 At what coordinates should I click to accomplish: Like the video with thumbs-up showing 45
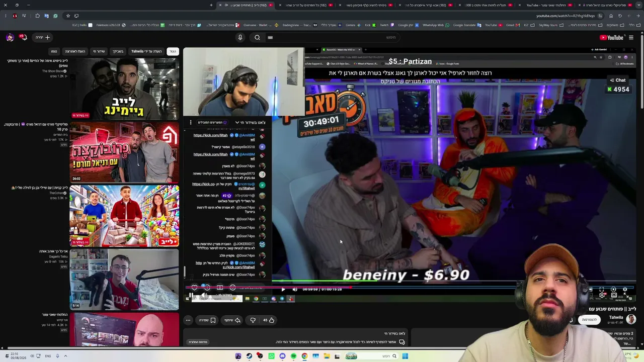click(x=269, y=320)
